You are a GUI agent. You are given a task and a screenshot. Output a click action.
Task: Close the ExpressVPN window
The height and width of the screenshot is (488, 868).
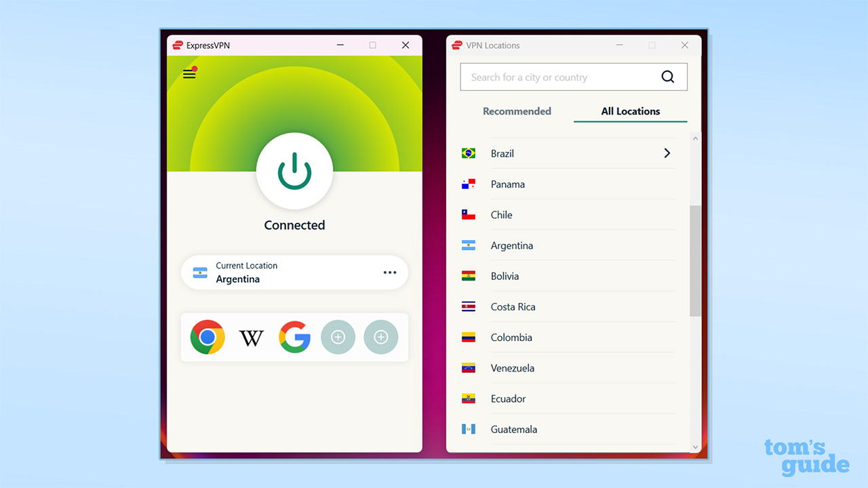pos(406,45)
